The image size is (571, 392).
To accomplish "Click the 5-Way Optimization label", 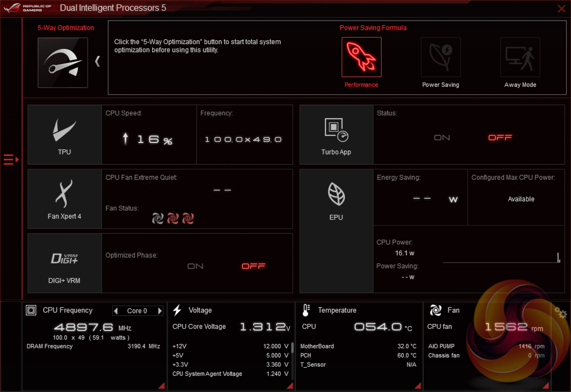I will click(66, 28).
